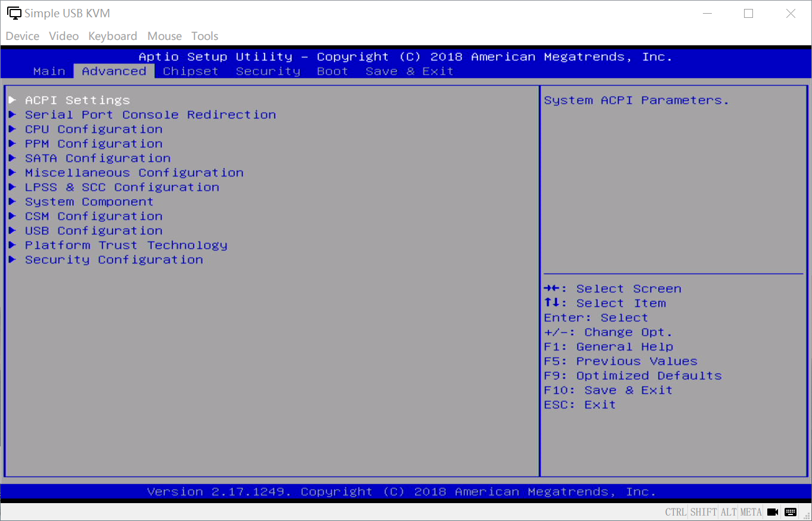
Task: Open CPU Configuration submenu
Action: 94,129
